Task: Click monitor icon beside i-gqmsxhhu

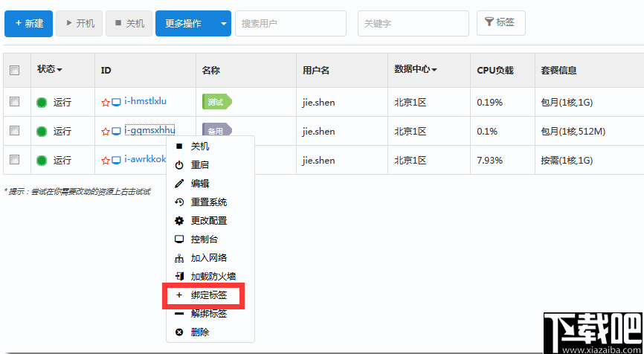Action: pos(117,131)
